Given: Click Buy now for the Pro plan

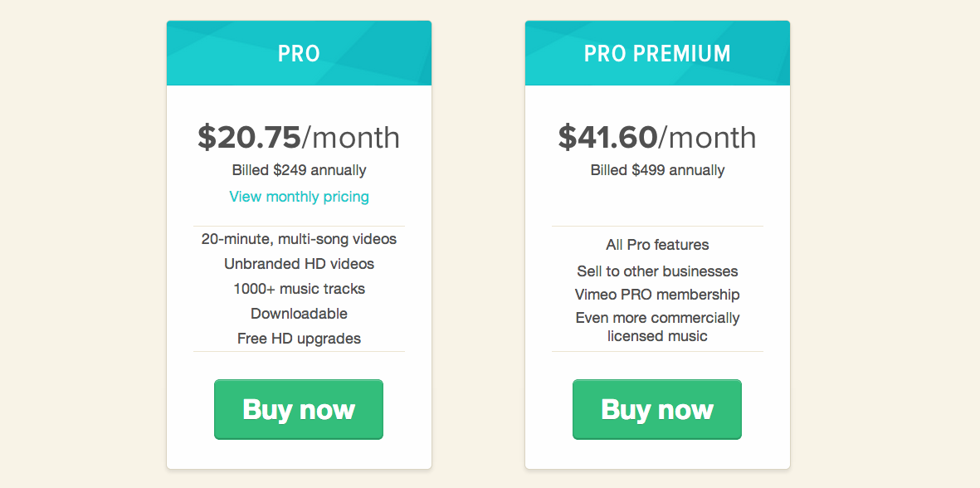Looking at the screenshot, I should pos(299,409).
